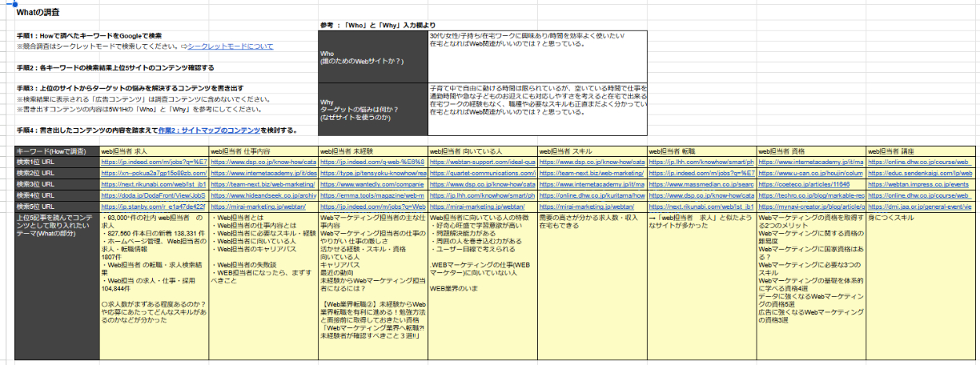Open the hideandseek.co.jp archive link
This screenshot has height=365, width=980.
click(263, 195)
